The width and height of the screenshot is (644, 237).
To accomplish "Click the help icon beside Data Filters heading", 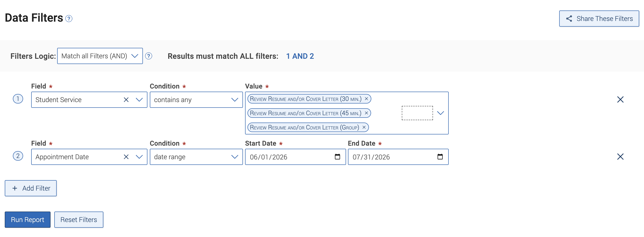I will (x=69, y=19).
